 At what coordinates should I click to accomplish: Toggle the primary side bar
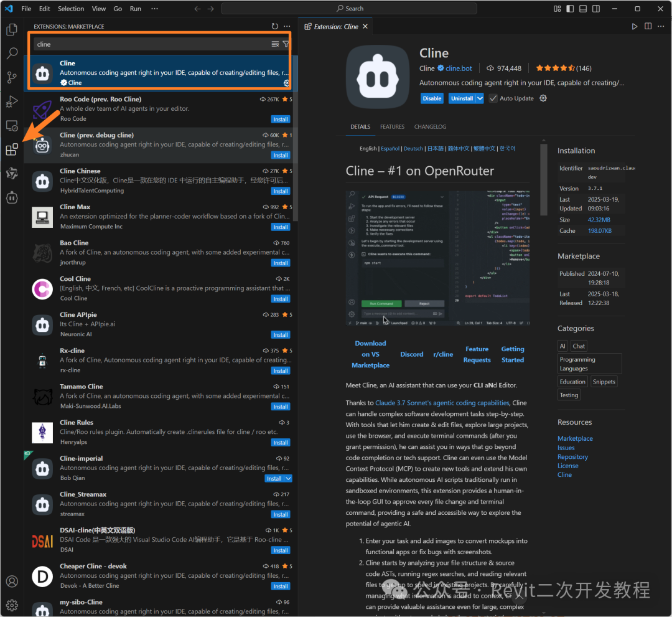tap(570, 9)
